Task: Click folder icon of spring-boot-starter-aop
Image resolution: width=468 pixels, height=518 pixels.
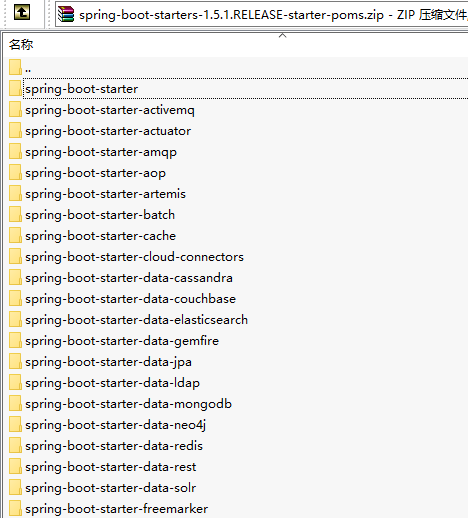Action: point(15,172)
